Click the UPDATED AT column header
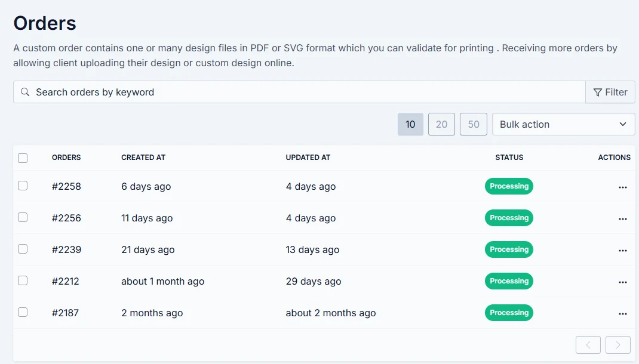The image size is (639, 364). (x=308, y=158)
